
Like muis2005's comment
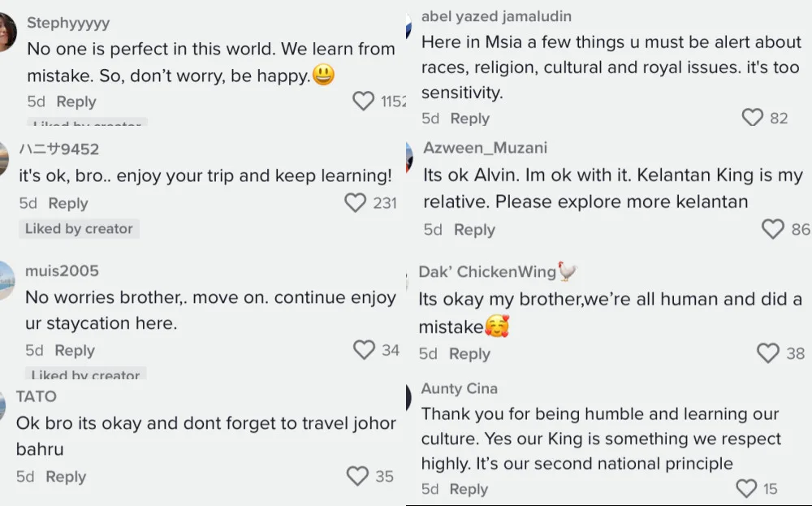coord(365,350)
